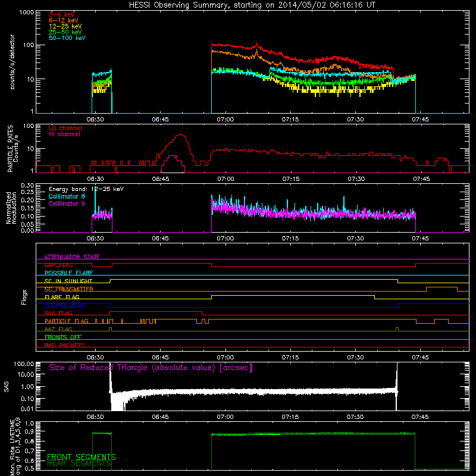Click the 'HESSI Observing Summary' plot title
The width and height of the screenshot is (476, 476).
252,5
